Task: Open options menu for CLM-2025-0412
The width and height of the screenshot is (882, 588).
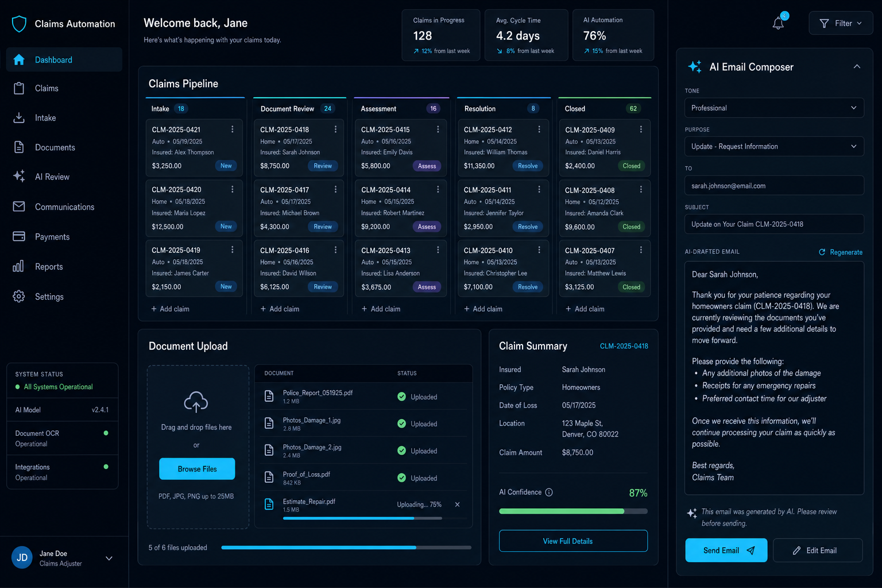Action: (x=539, y=129)
